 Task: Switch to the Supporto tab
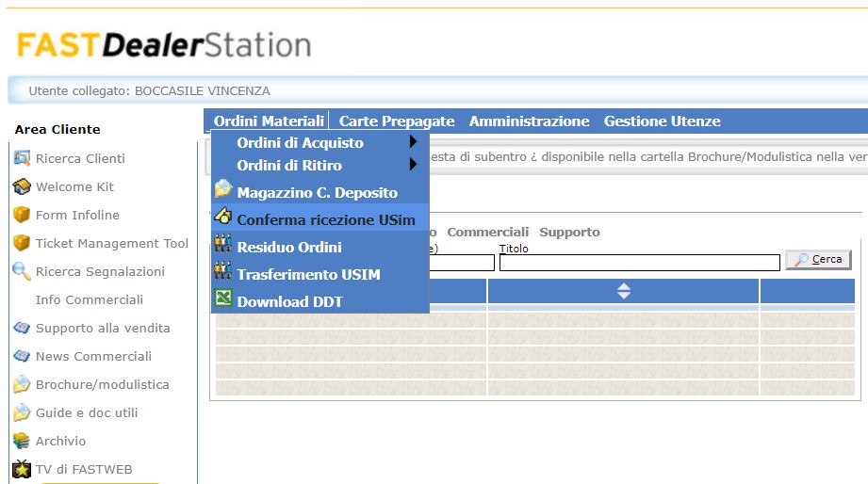point(569,232)
